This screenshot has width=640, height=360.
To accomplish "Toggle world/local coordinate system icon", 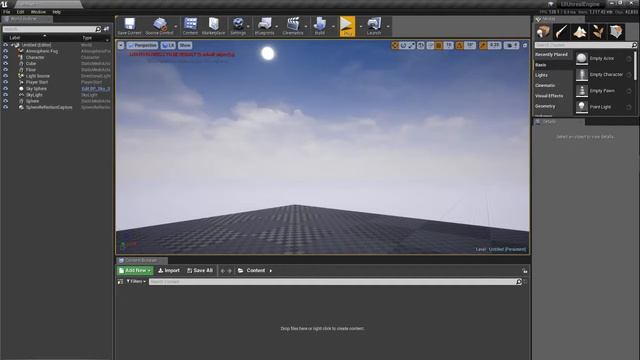I will [x=421, y=45].
